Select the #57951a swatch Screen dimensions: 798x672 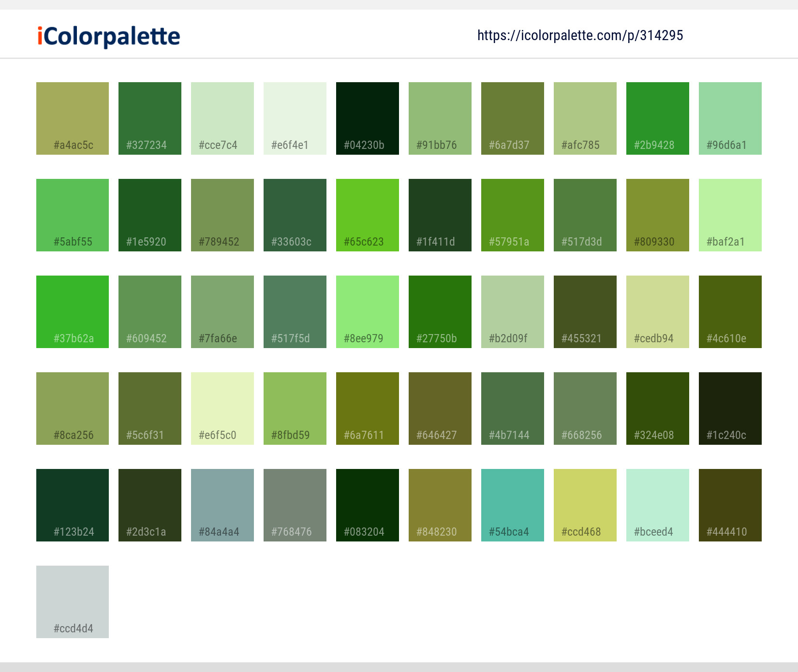[x=513, y=215]
